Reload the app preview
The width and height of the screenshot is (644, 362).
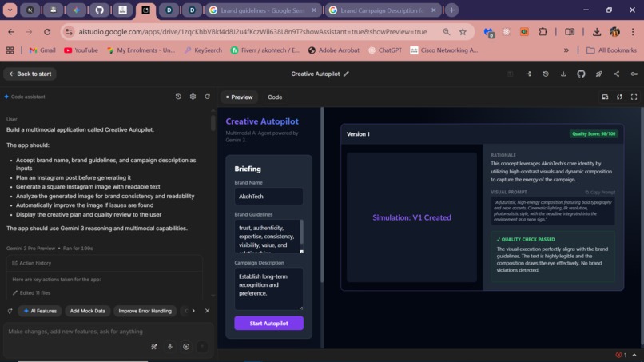tap(619, 97)
